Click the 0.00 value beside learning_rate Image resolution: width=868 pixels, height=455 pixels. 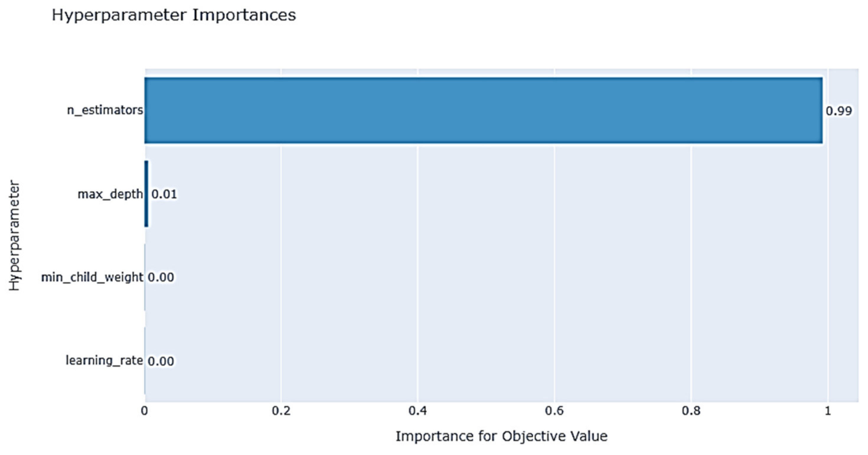pyautogui.click(x=161, y=361)
